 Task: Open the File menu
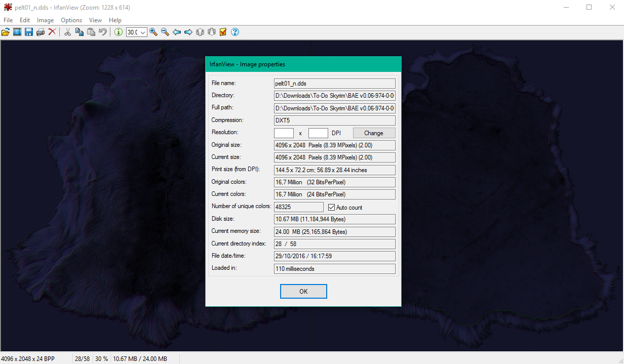[x=8, y=20]
